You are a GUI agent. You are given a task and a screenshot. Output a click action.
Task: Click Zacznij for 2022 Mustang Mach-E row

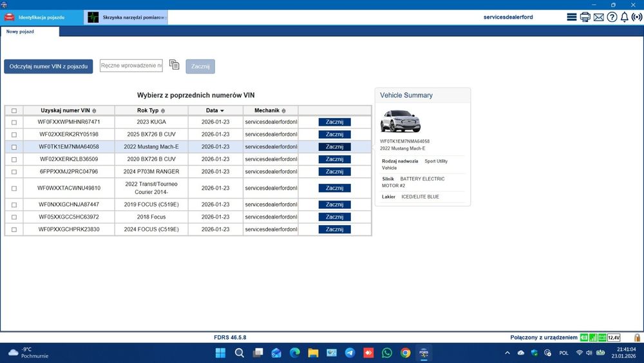[334, 147]
